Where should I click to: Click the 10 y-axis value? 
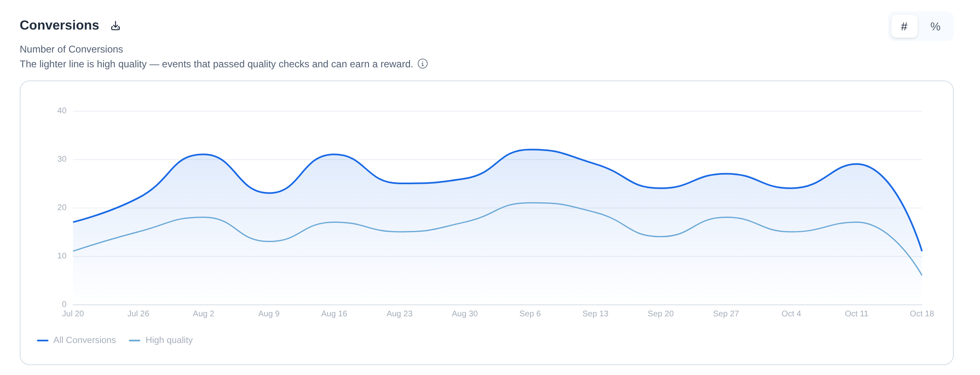pos(62,256)
